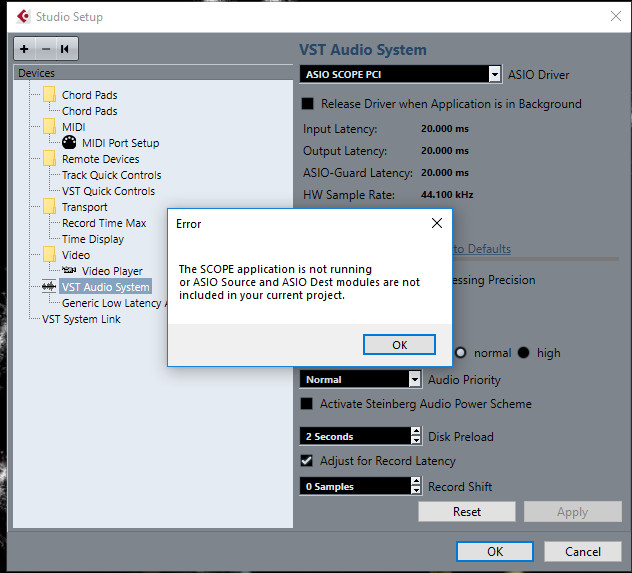632x573 pixels.
Task: Open the ASIO Driver dropdown
Action: tap(495, 74)
